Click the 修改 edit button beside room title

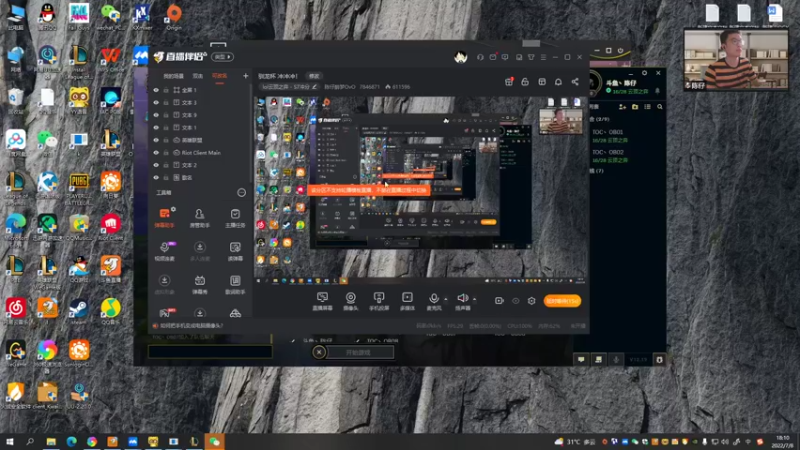pyautogui.click(x=314, y=76)
